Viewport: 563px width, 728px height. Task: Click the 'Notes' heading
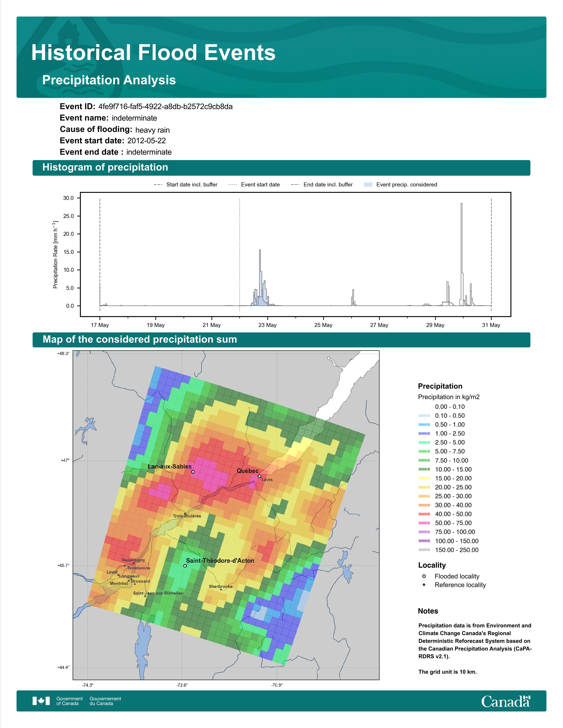pos(428,611)
